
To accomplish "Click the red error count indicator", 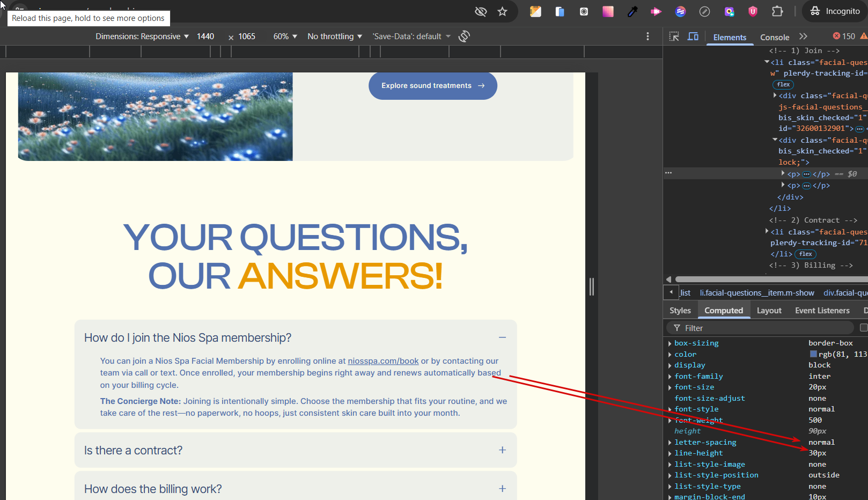I will point(844,36).
